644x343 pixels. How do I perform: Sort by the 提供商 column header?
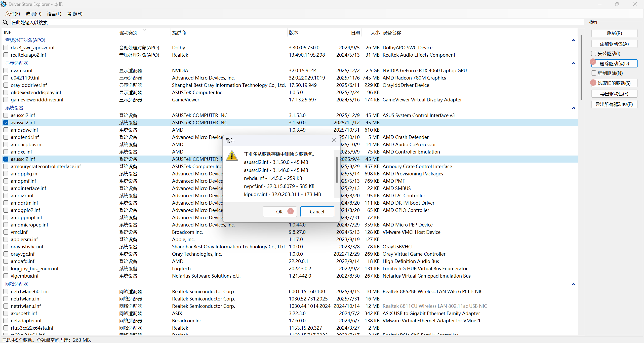click(229, 32)
